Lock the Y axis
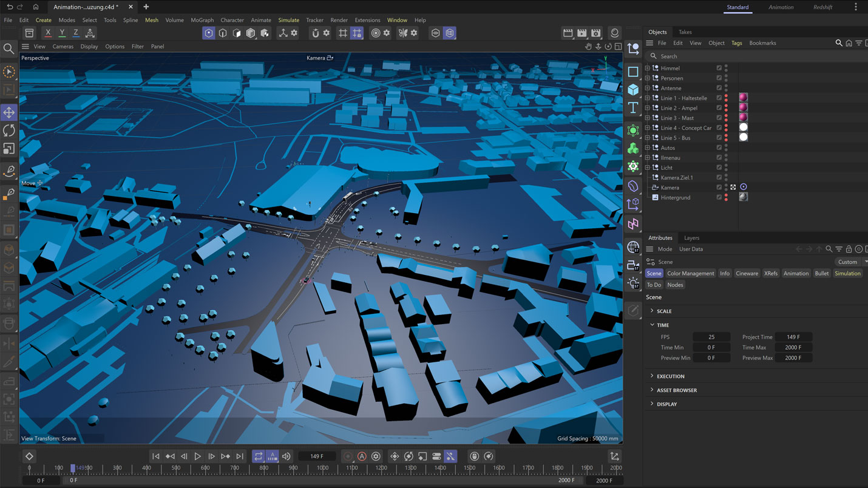 (x=62, y=33)
